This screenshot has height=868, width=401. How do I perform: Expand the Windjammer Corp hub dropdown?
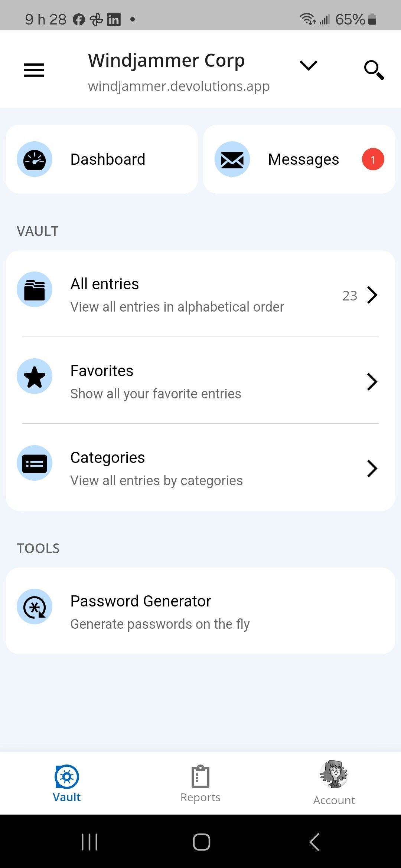(x=308, y=65)
